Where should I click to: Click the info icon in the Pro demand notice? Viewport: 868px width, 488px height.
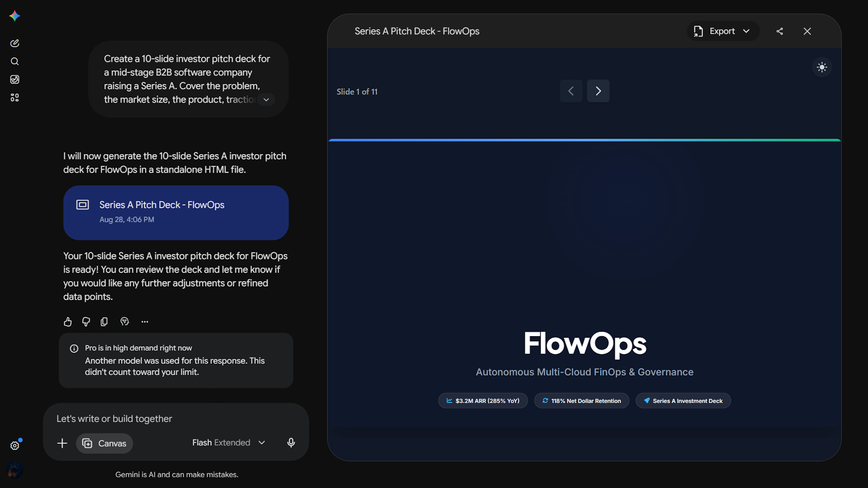74,348
